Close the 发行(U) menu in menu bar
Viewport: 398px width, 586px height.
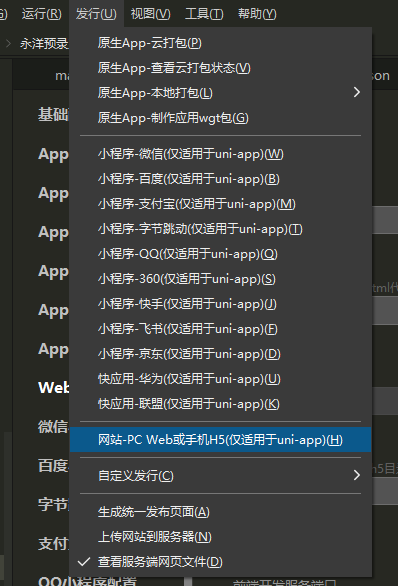(x=96, y=14)
